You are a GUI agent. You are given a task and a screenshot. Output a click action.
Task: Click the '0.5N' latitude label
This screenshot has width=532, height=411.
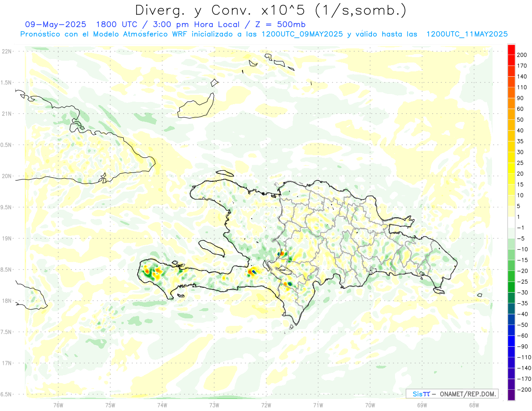(x=6, y=145)
